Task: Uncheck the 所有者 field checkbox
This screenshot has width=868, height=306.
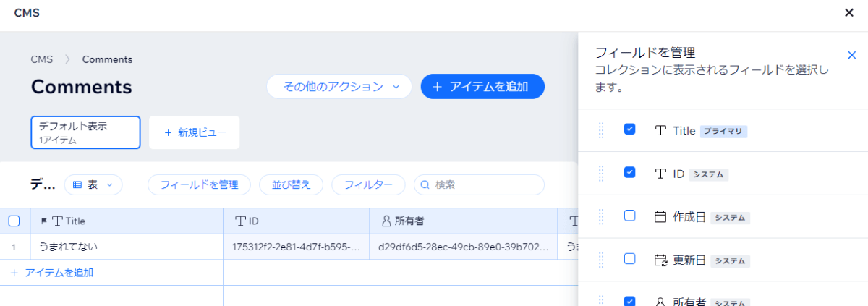Action: pyautogui.click(x=629, y=300)
